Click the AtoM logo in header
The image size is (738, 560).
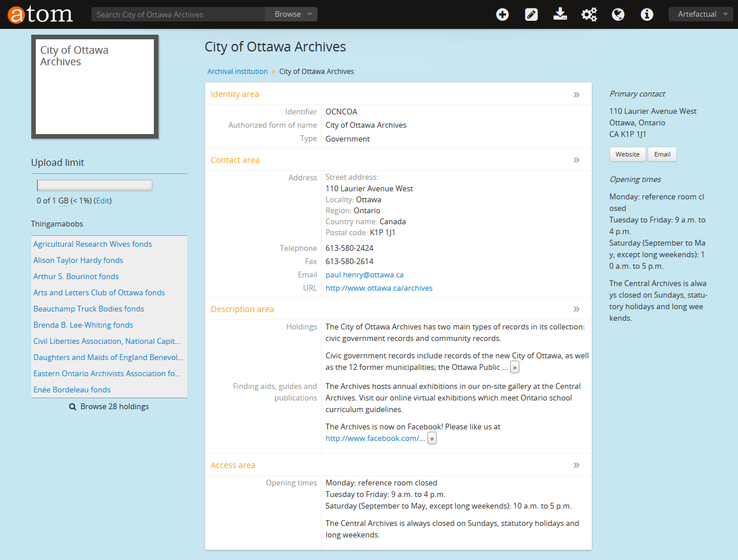point(40,14)
